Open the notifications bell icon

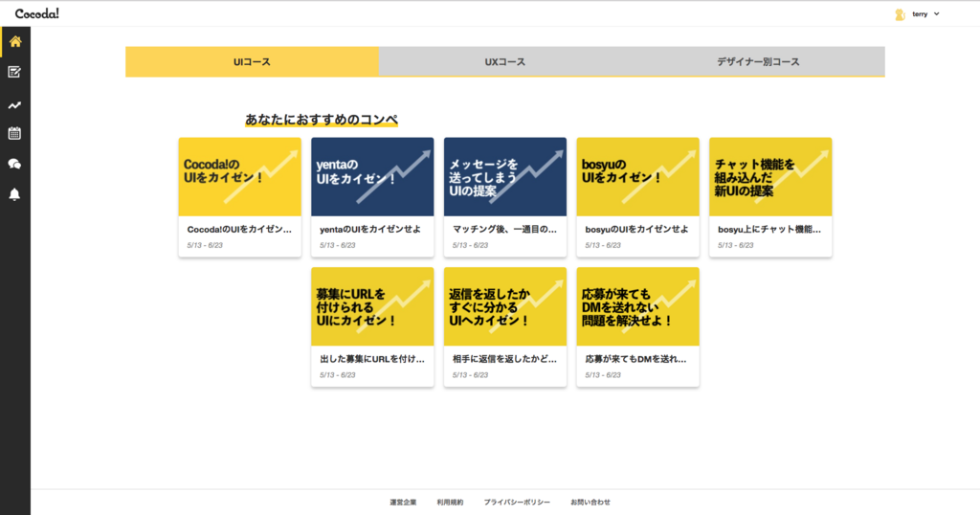(14, 194)
